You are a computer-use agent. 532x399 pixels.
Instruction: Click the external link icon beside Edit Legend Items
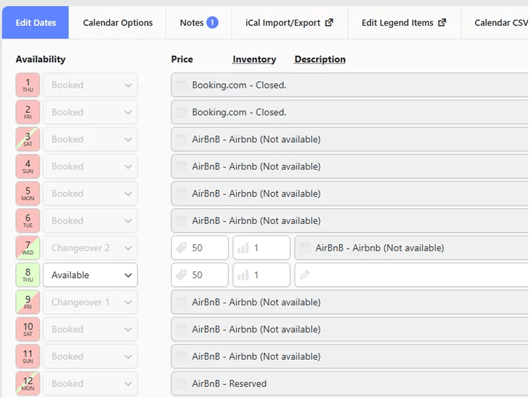point(442,23)
